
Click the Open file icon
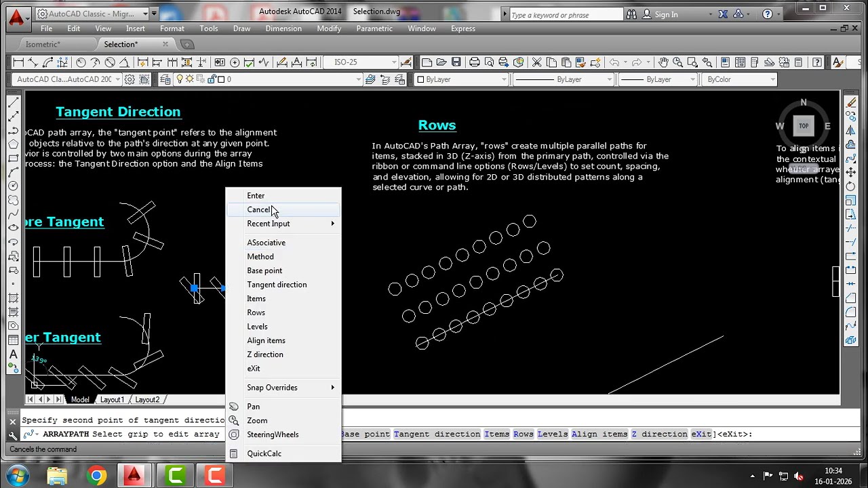click(x=441, y=62)
